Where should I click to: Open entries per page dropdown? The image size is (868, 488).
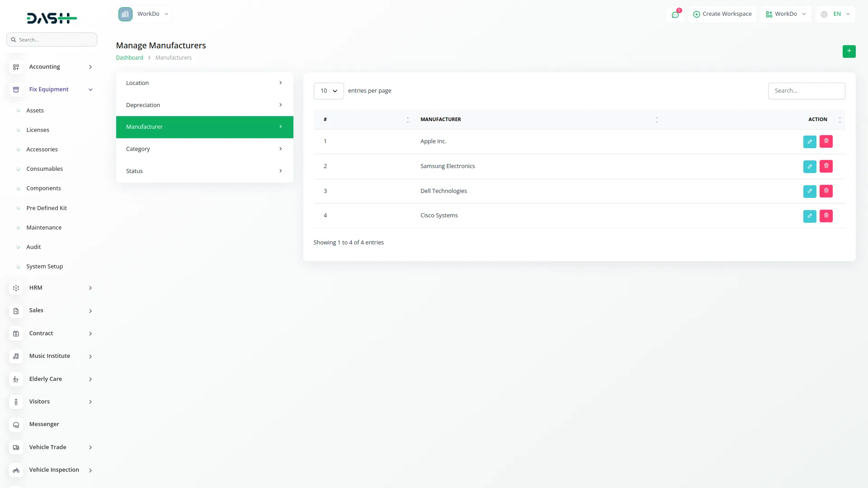click(329, 91)
